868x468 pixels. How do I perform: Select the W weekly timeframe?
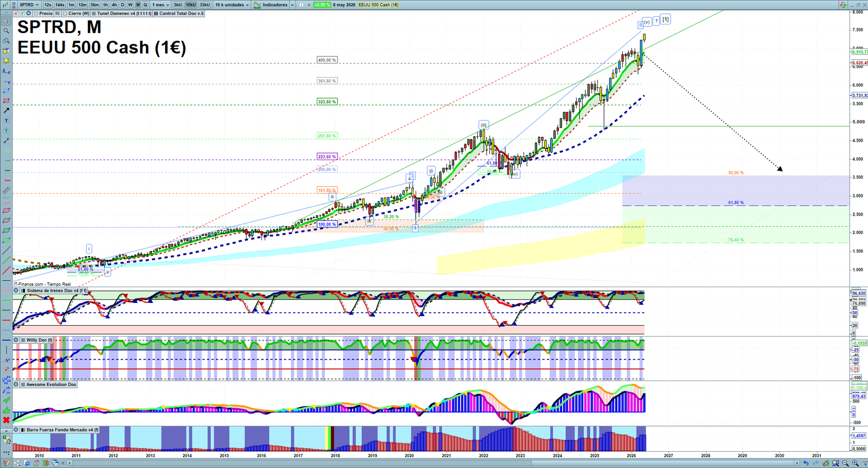point(130,5)
